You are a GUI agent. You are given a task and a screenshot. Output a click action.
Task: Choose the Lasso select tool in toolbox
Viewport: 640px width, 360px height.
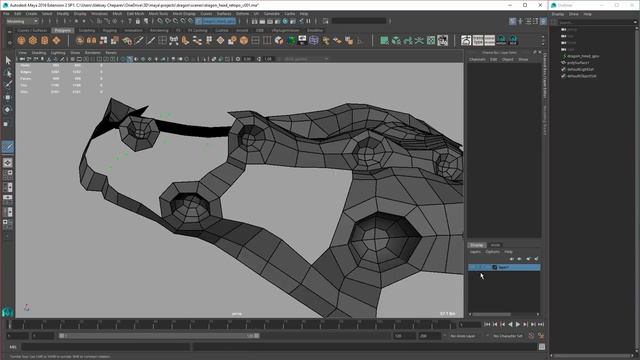pyautogui.click(x=8, y=73)
